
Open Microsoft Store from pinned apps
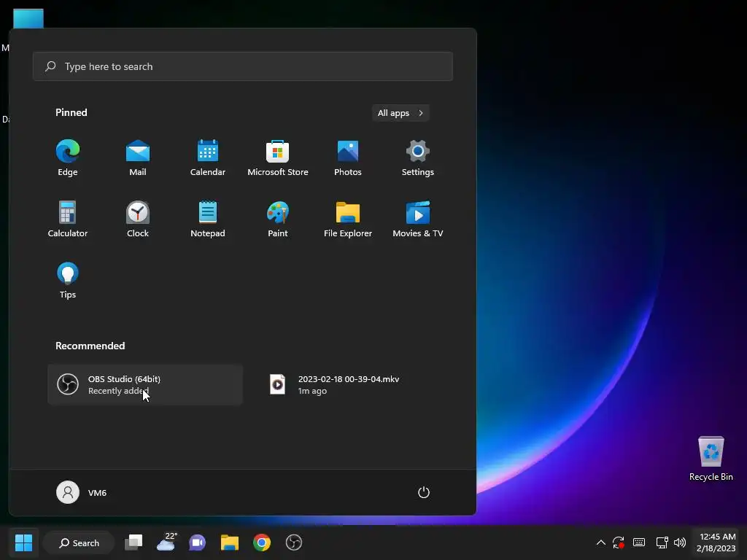(278, 158)
